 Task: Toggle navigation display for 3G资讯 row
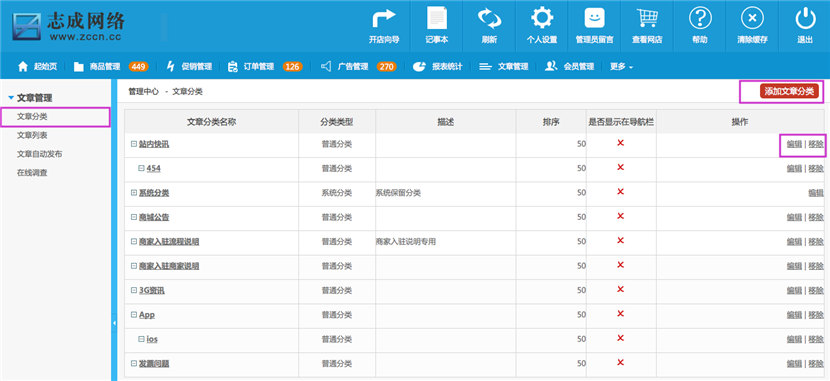[620, 289]
